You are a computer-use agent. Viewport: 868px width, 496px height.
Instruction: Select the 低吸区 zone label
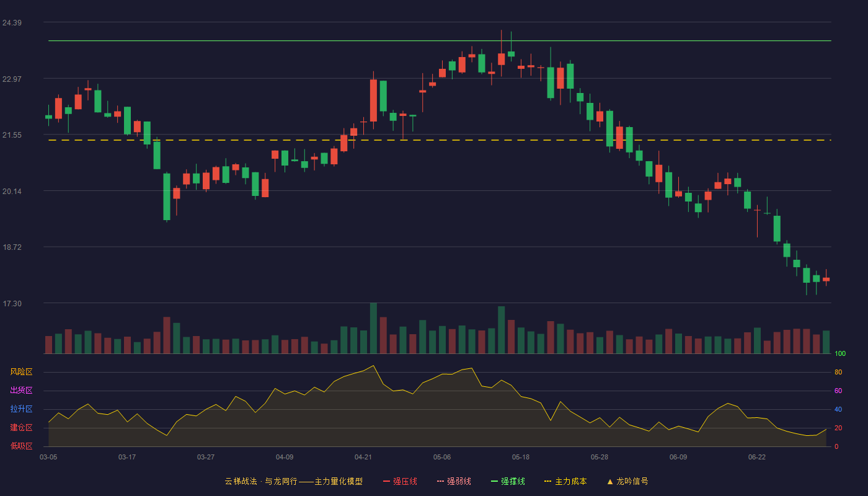click(x=21, y=446)
